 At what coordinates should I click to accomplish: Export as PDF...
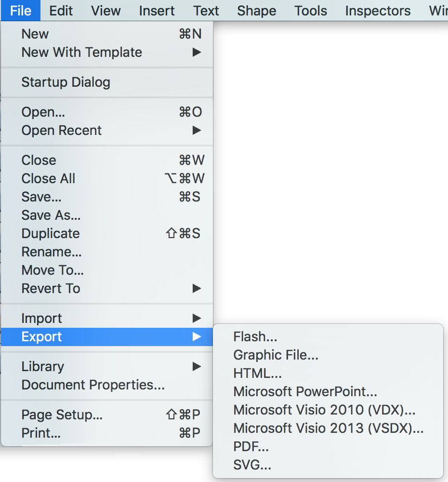251,447
